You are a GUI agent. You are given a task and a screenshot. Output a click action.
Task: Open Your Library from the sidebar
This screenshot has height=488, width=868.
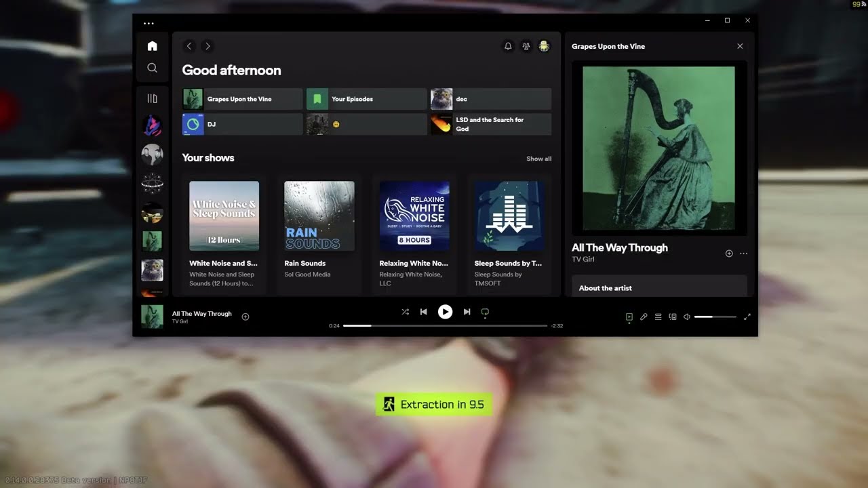(x=152, y=99)
